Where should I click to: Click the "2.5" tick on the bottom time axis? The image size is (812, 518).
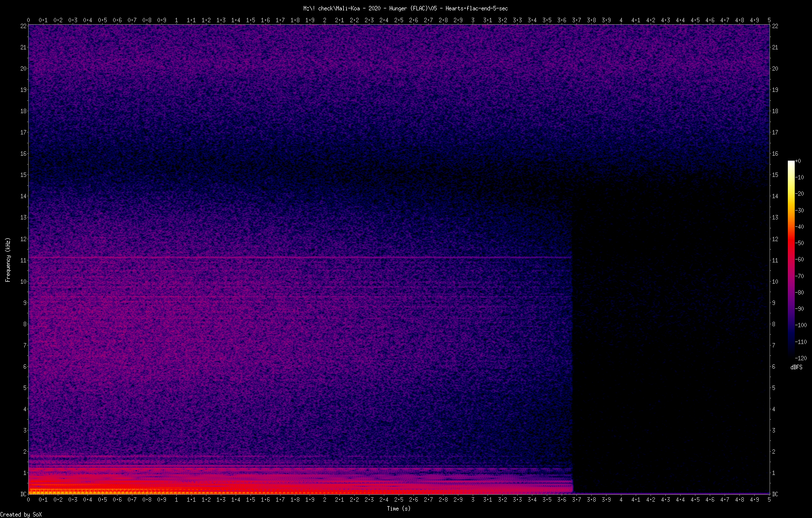coord(399,500)
